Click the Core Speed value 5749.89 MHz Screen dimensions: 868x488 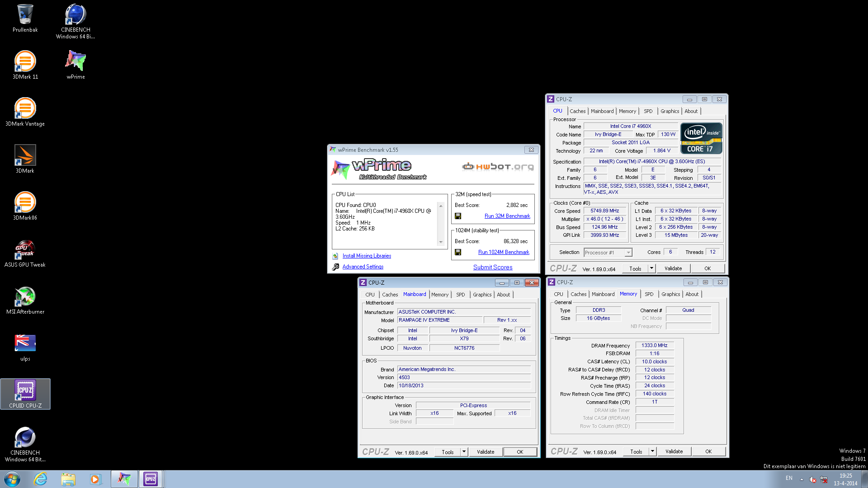click(x=604, y=211)
